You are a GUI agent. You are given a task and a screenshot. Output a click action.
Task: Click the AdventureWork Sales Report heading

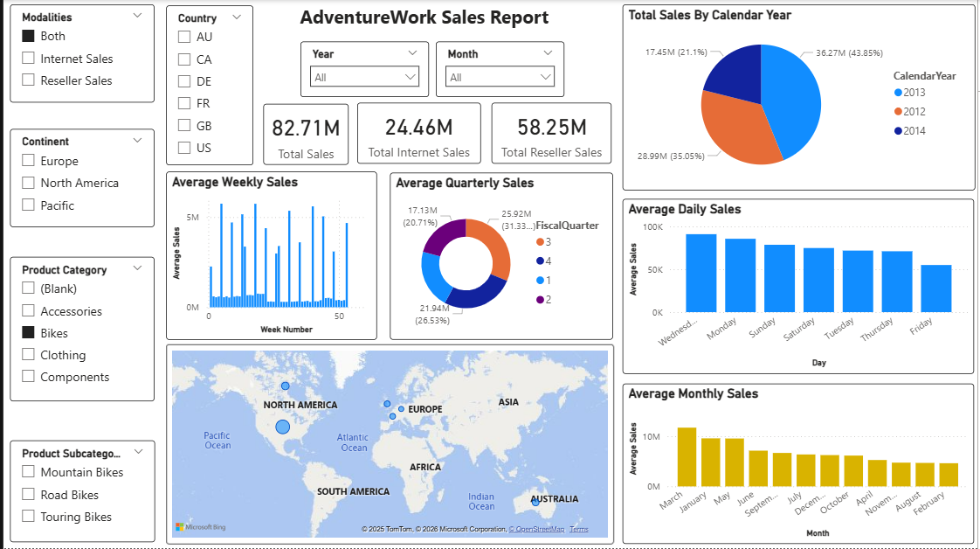click(x=424, y=17)
